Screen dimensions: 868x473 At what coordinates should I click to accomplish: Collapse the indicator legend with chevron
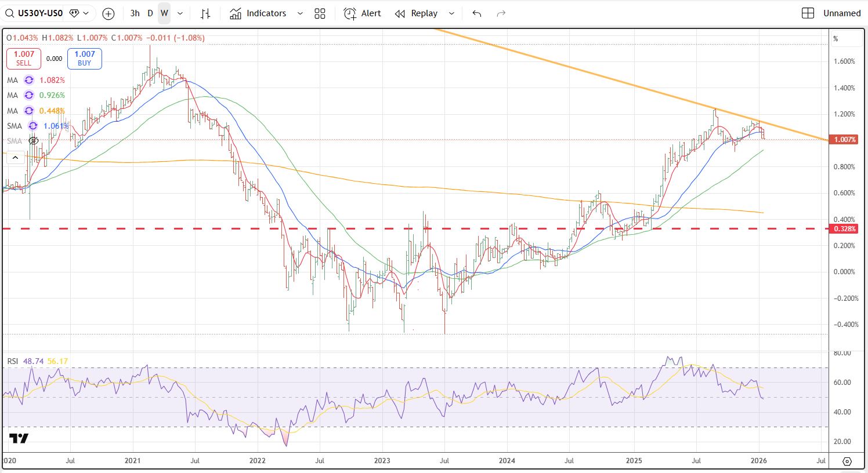pyautogui.click(x=15, y=157)
